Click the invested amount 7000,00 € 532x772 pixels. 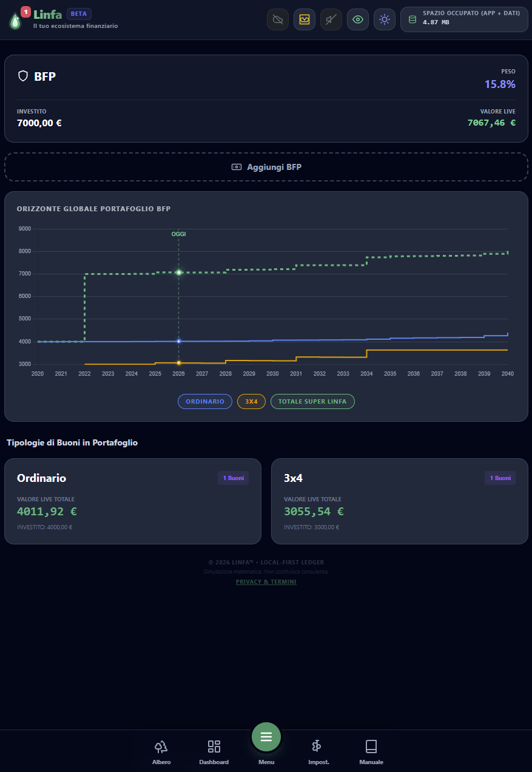[x=39, y=123]
